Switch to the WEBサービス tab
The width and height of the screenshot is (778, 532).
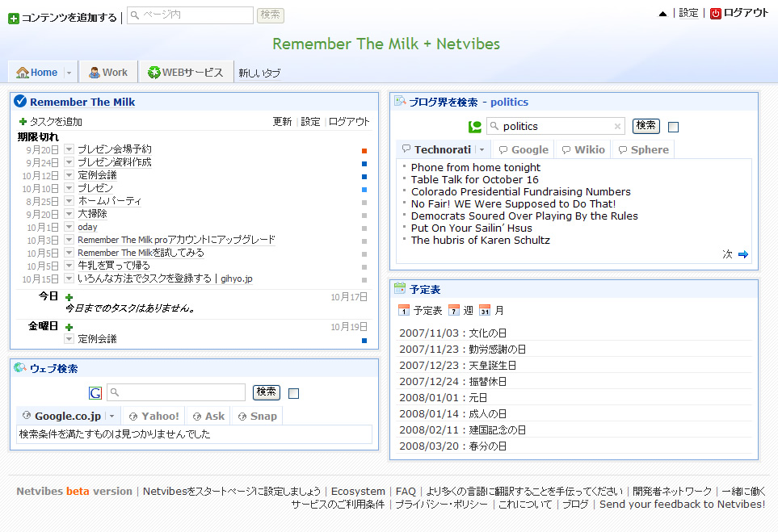[186, 73]
